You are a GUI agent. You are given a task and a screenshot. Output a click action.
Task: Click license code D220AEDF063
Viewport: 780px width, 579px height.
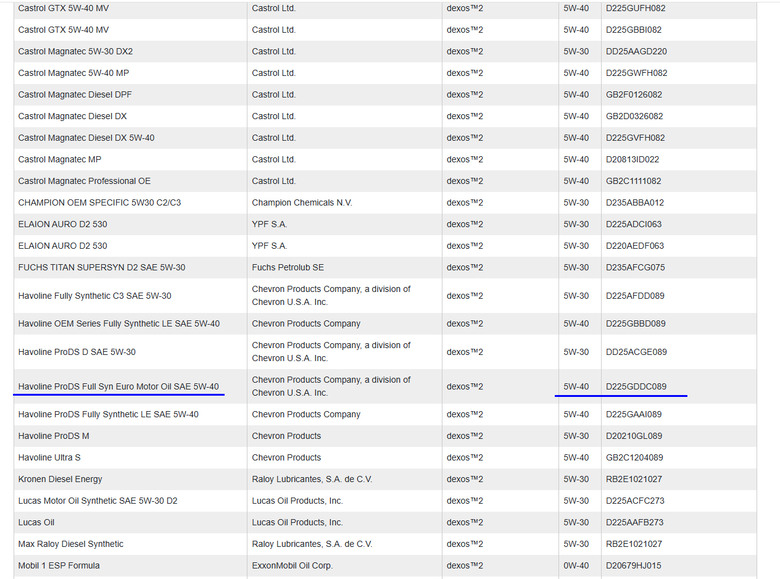tap(635, 246)
